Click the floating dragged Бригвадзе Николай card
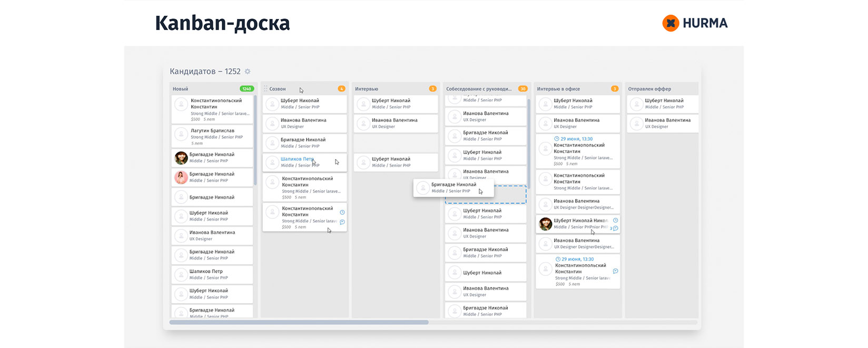 tap(453, 188)
